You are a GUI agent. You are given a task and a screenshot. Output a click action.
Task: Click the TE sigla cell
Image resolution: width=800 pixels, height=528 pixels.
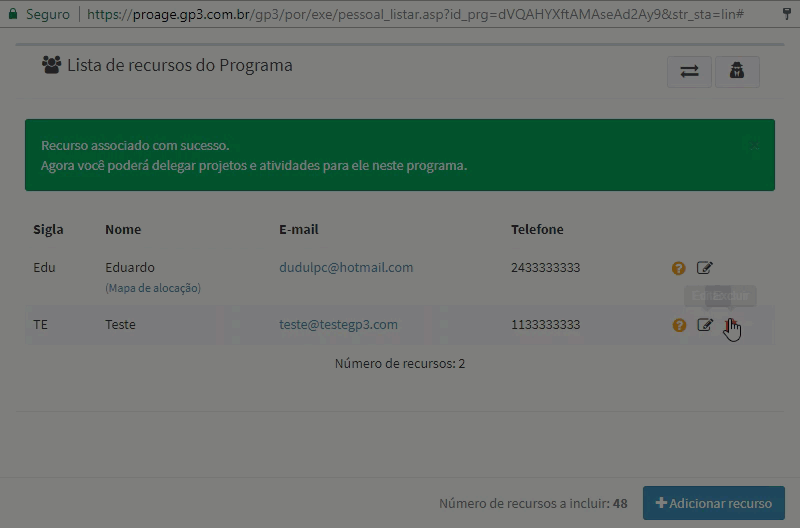pyautogui.click(x=40, y=324)
